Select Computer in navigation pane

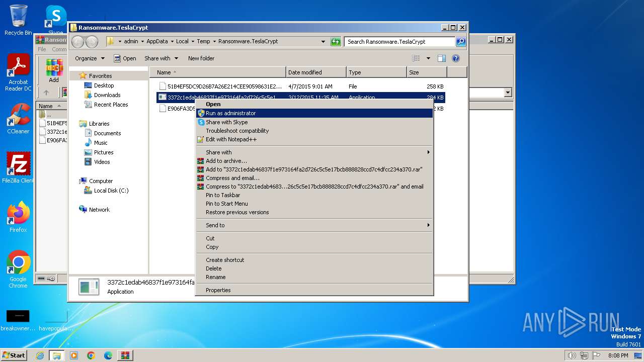tap(96, 181)
